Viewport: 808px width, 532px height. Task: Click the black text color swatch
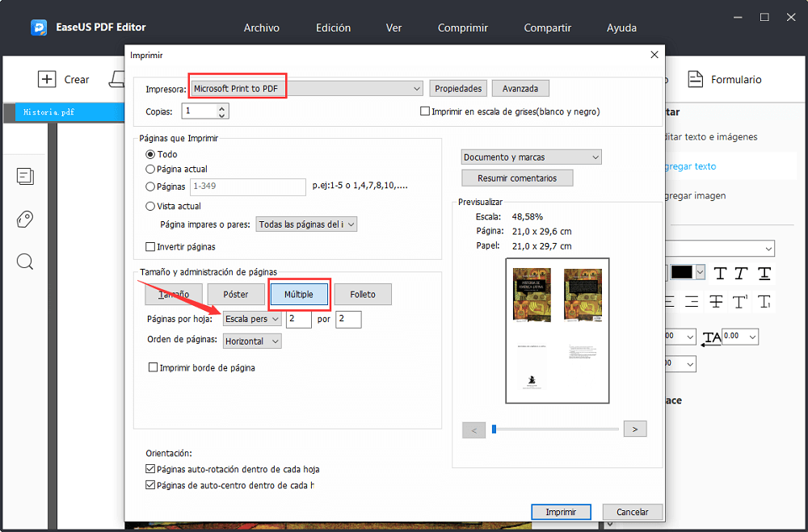[x=682, y=272]
